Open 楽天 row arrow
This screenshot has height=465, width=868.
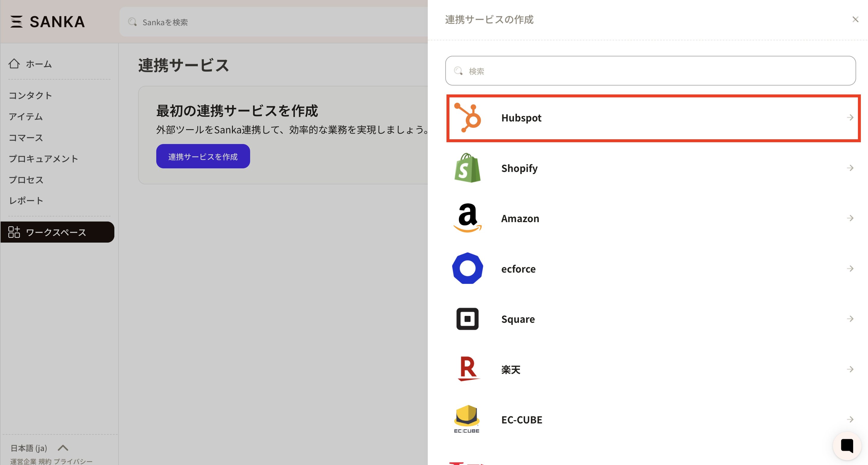[850, 369]
